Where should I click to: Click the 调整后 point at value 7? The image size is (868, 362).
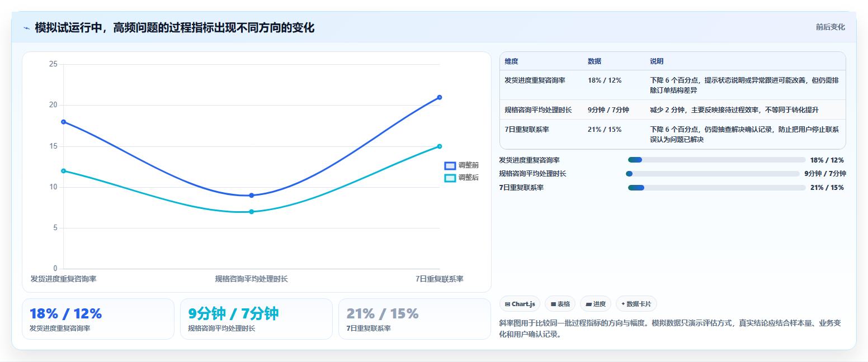251,212
